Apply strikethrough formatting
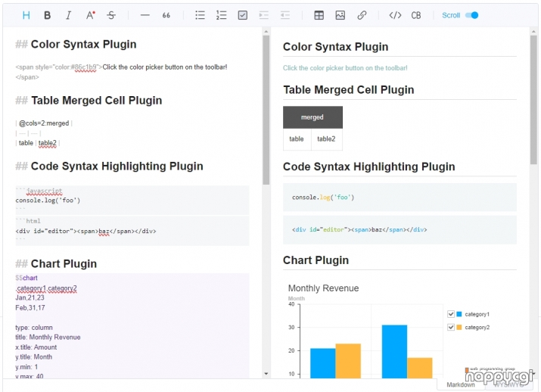 (111, 15)
